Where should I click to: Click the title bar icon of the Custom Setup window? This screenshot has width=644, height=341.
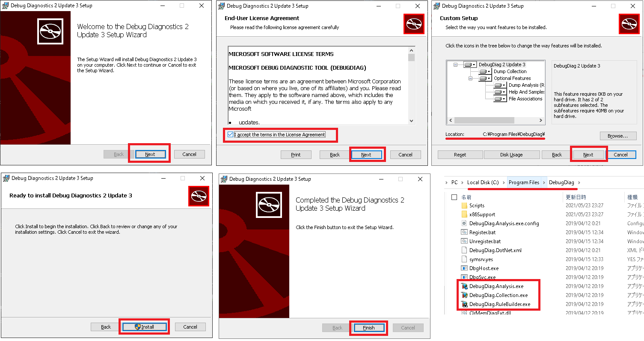tap(436, 6)
